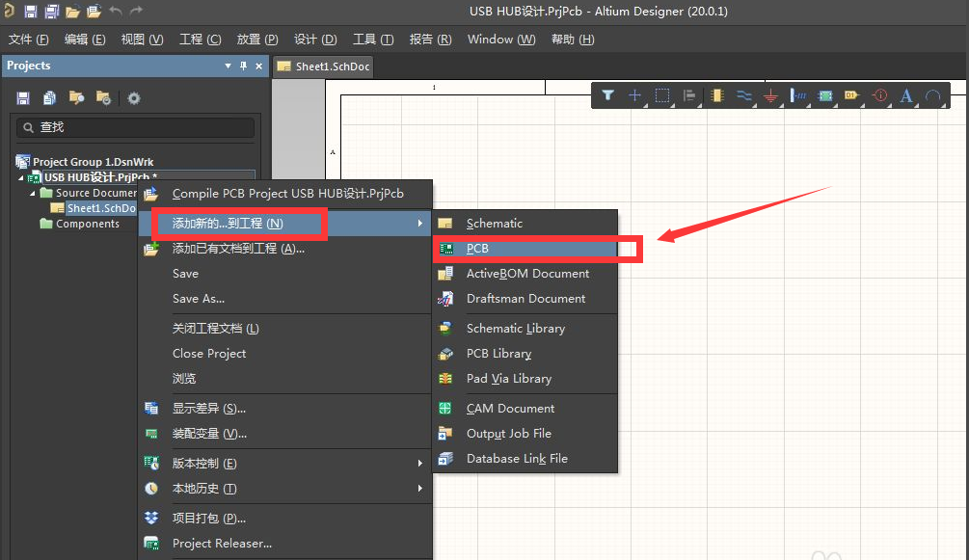969x560 pixels.
Task: Expand 添加新的...到工程 (N) submenu
Action: pos(285,224)
